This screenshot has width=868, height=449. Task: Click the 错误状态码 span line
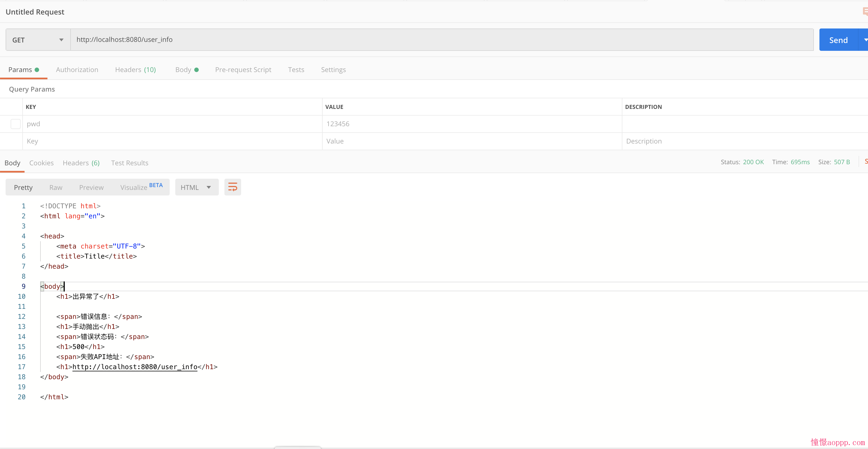click(x=102, y=337)
